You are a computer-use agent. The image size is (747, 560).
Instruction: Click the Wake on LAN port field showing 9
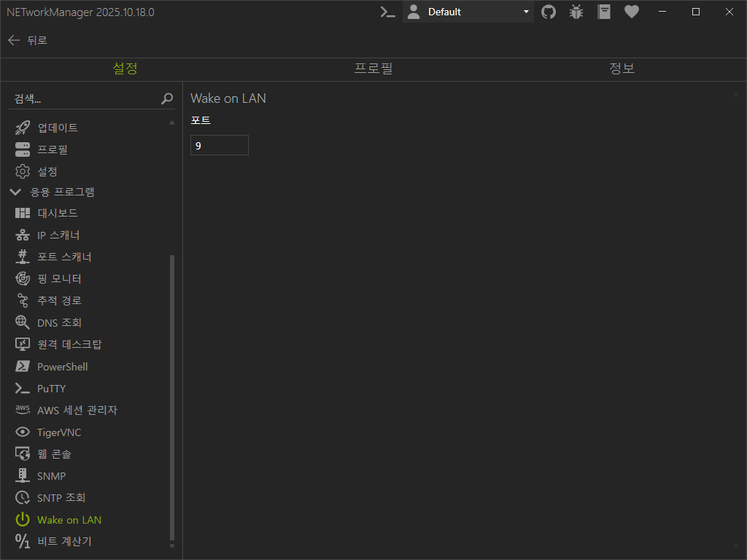point(219,145)
